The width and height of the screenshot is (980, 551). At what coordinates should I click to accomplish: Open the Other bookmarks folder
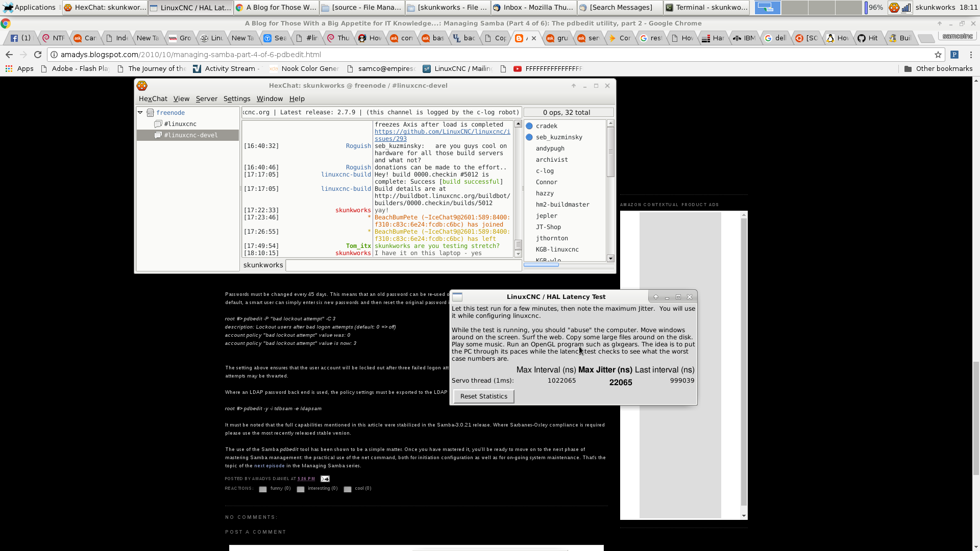click(938, 68)
